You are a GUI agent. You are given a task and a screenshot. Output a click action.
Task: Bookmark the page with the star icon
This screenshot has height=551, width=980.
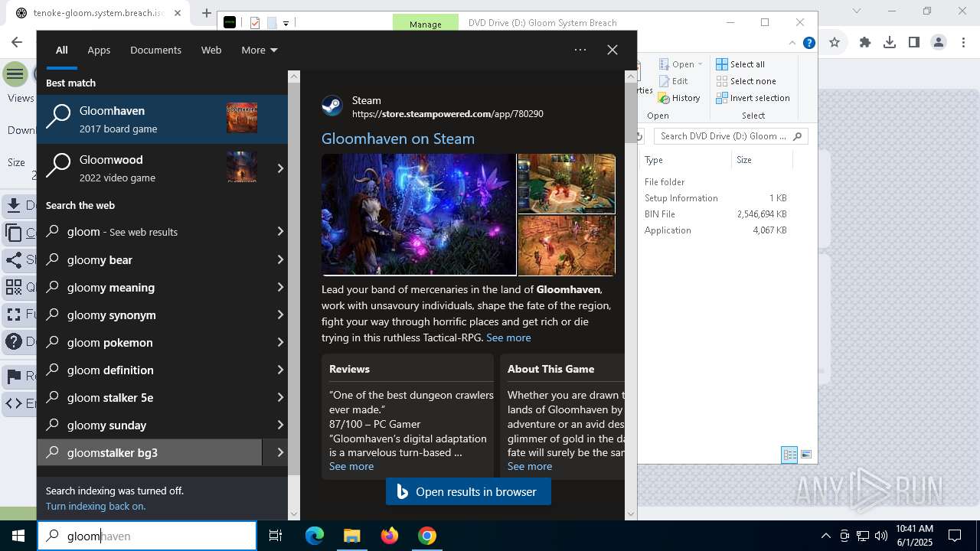(835, 43)
